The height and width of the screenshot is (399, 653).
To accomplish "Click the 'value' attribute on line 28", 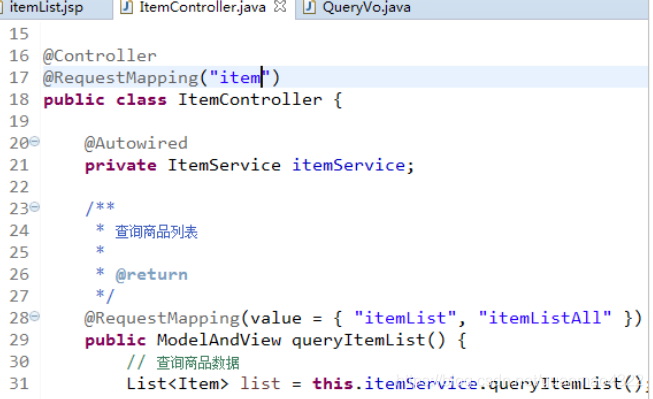I will pos(276,318).
